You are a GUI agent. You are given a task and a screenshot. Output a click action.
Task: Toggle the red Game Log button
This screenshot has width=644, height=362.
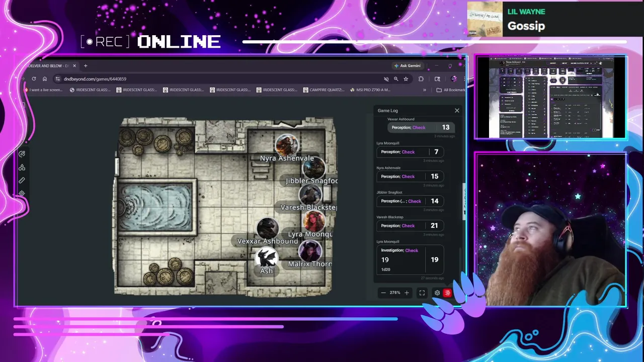[447, 293]
